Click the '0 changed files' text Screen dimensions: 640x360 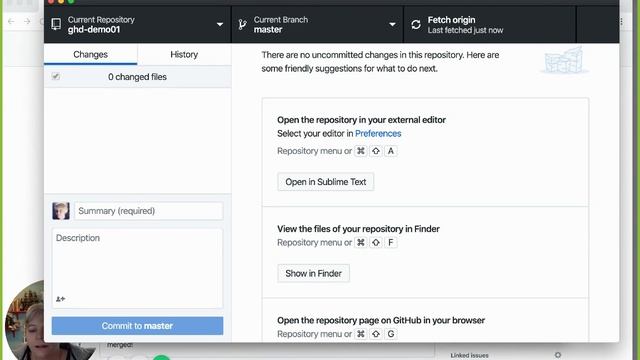click(x=137, y=77)
